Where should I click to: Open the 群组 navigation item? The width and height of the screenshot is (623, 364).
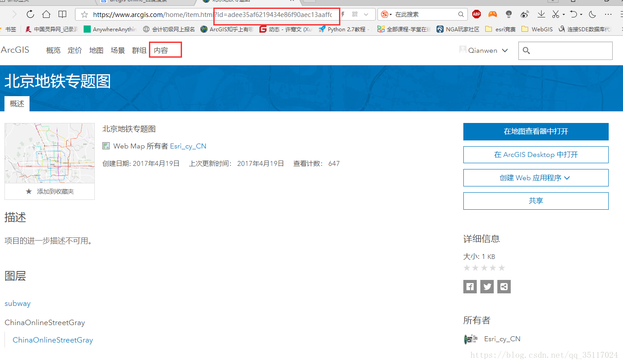(x=139, y=51)
